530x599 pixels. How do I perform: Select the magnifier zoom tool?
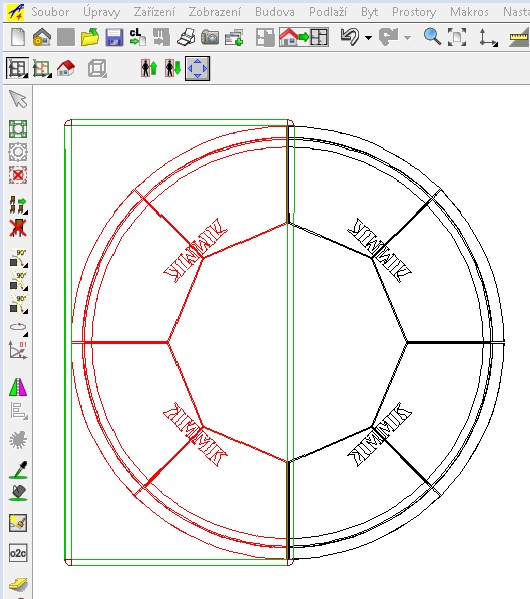pos(433,37)
